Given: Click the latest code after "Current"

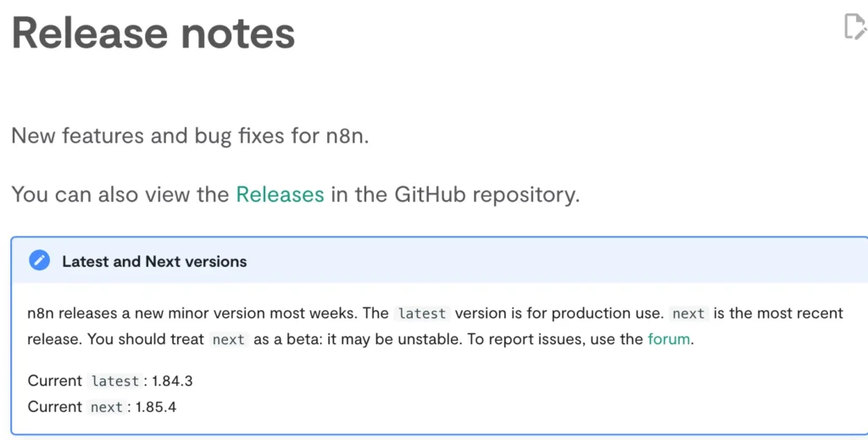Looking at the screenshot, I should [115, 381].
